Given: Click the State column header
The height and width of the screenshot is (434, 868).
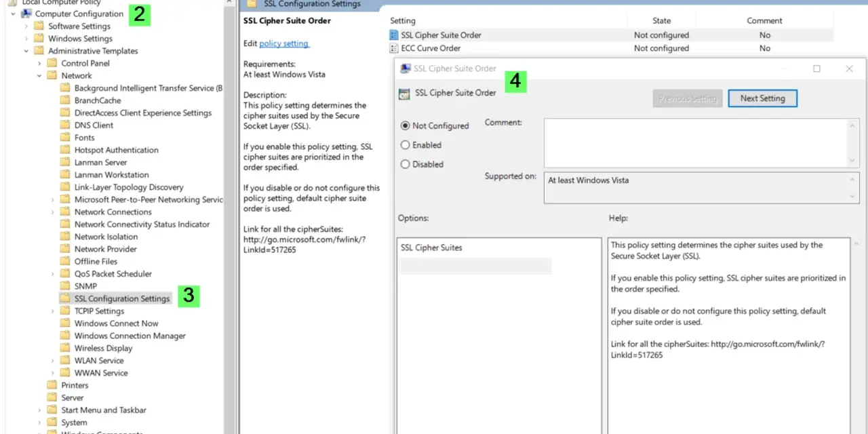Looking at the screenshot, I should pos(662,21).
